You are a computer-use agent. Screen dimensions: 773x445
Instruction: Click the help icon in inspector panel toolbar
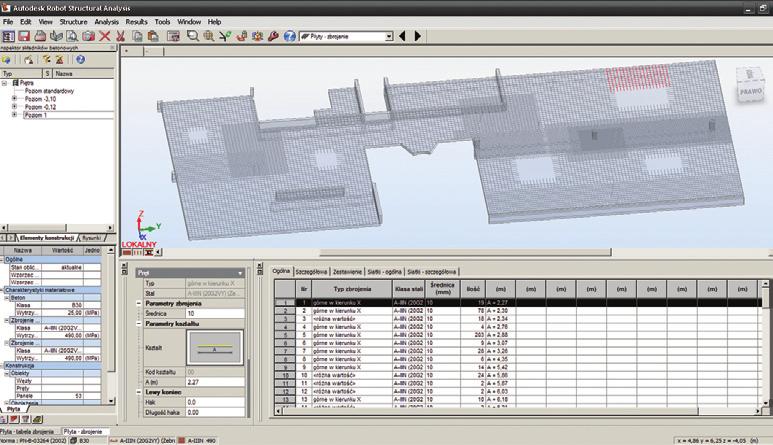coord(80,60)
